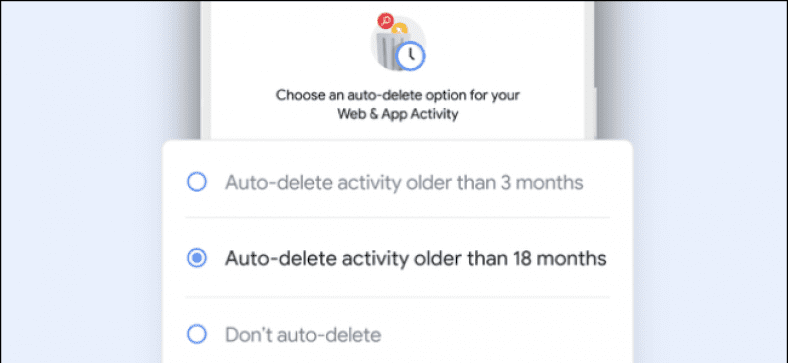The image size is (788, 363).
Task: Click the blue clock icon
Action: coord(411,55)
